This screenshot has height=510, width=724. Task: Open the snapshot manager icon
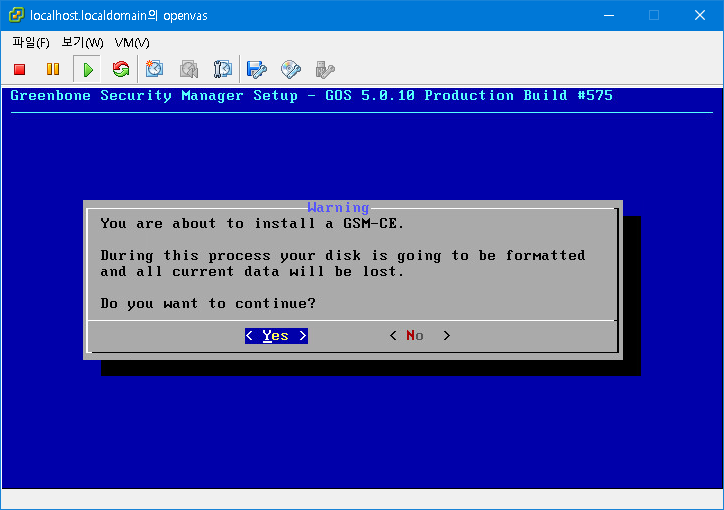[223, 69]
